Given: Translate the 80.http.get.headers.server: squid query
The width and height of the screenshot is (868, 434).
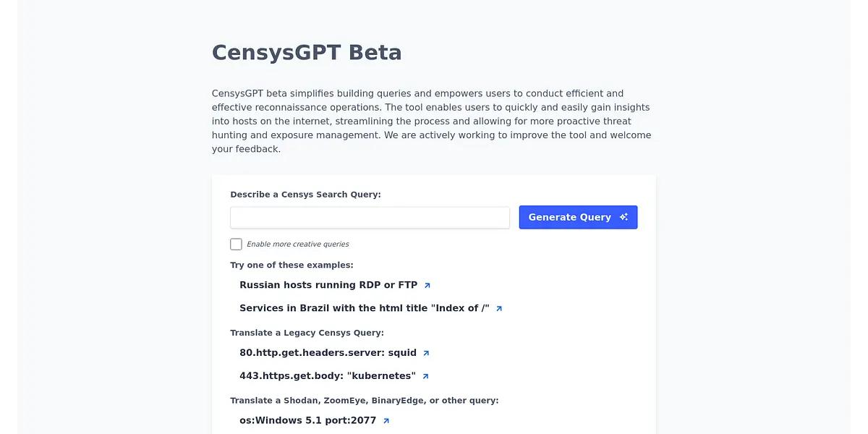Looking at the screenshot, I should pos(328,353).
